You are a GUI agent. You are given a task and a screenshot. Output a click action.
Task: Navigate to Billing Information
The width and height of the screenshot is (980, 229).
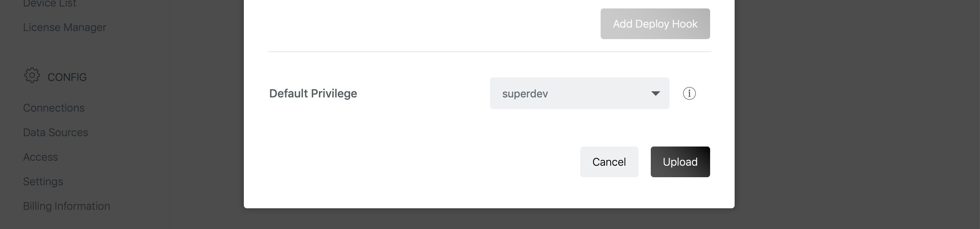coord(66,206)
